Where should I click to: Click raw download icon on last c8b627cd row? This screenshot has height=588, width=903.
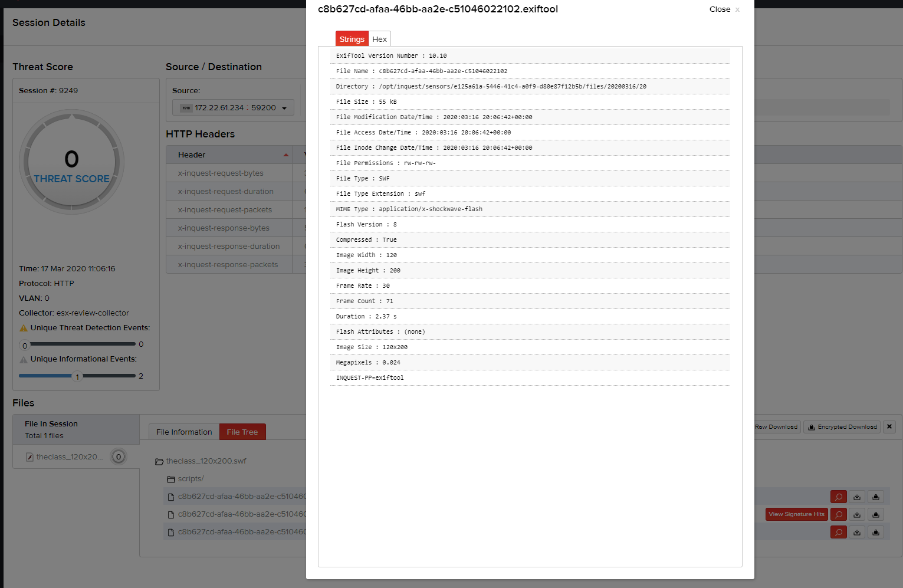(x=857, y=532)
